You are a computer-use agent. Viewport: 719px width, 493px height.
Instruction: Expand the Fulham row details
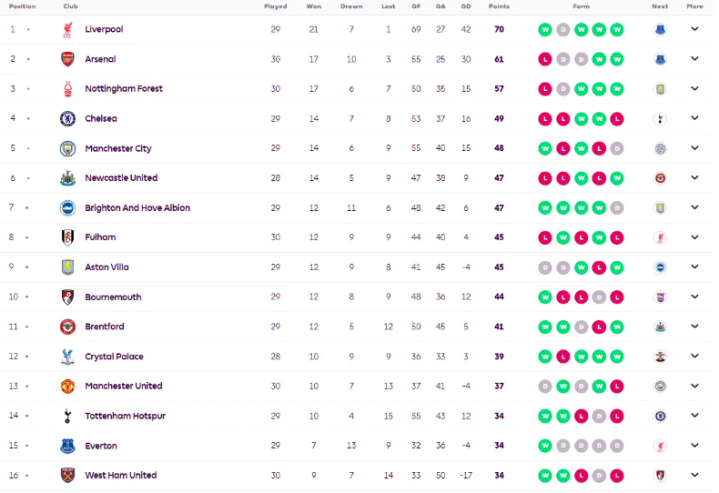click(695, 237)
